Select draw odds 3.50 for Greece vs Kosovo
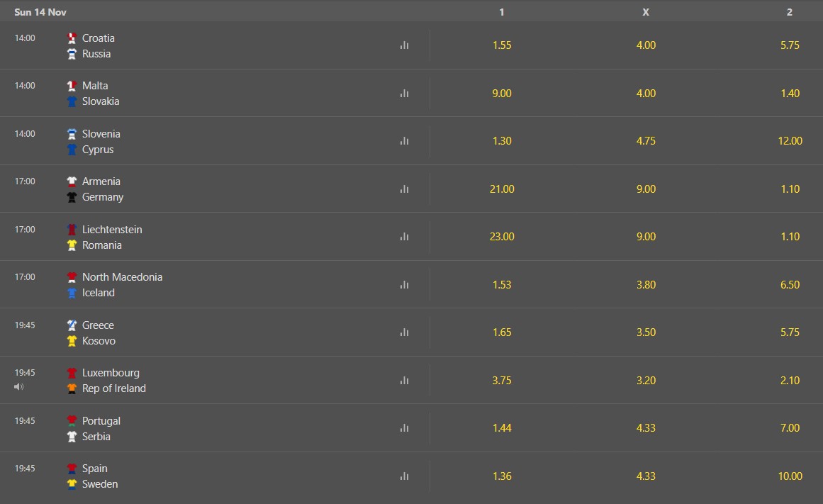 pyautogui.click(x=646, y=332)
